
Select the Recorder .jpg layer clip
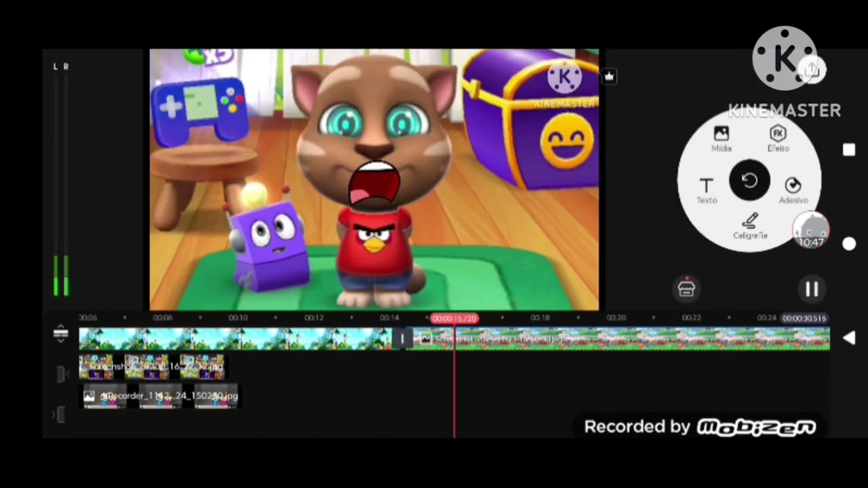(x=160, y=396)
